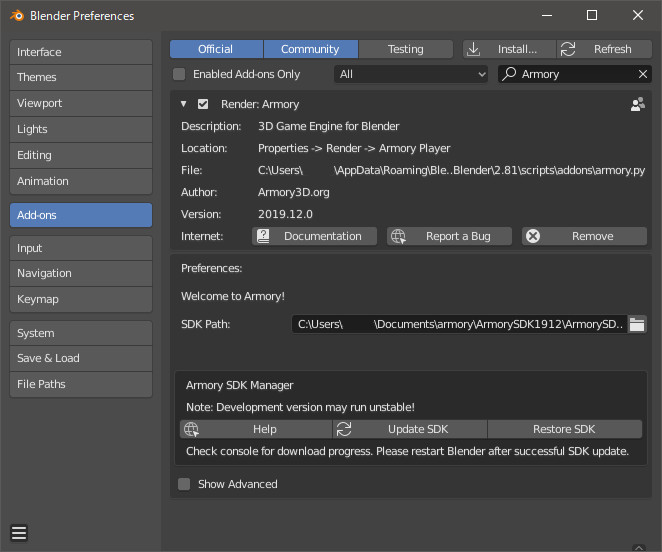Click the 'Welcome to Armory!' text
Viewport: 662px width, 552px height.
[x=233, y=296]
